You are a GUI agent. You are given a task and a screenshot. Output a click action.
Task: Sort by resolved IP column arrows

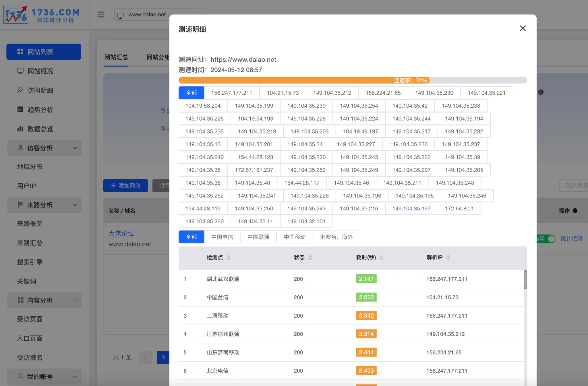click(448, 257)
